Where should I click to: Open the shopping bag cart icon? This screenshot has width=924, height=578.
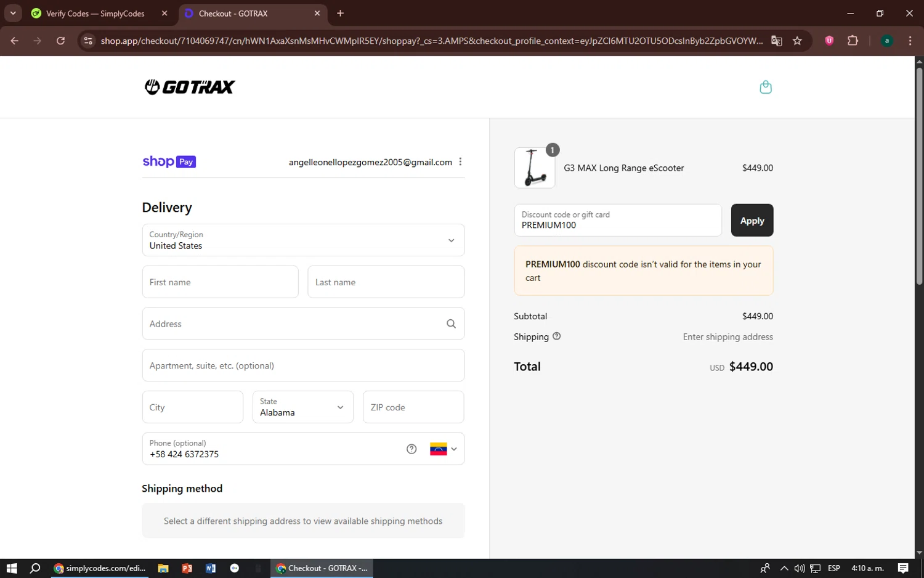coord(766,87)
